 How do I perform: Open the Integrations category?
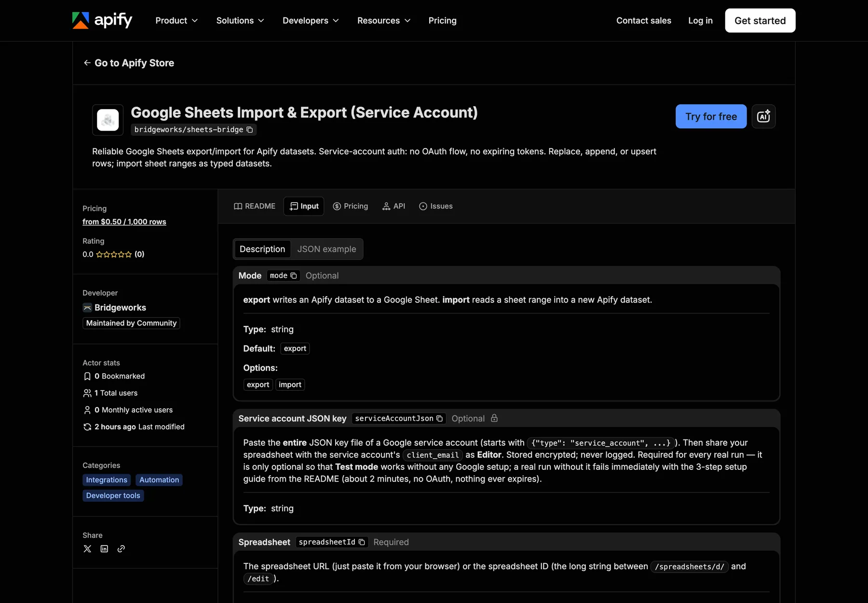click(x=107, y=480)
